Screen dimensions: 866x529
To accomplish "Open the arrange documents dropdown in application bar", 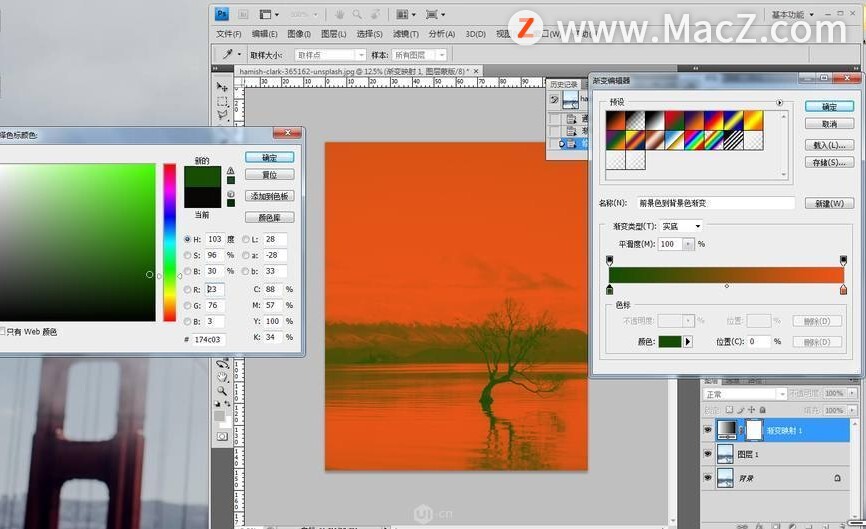I will tap(406, 14).
